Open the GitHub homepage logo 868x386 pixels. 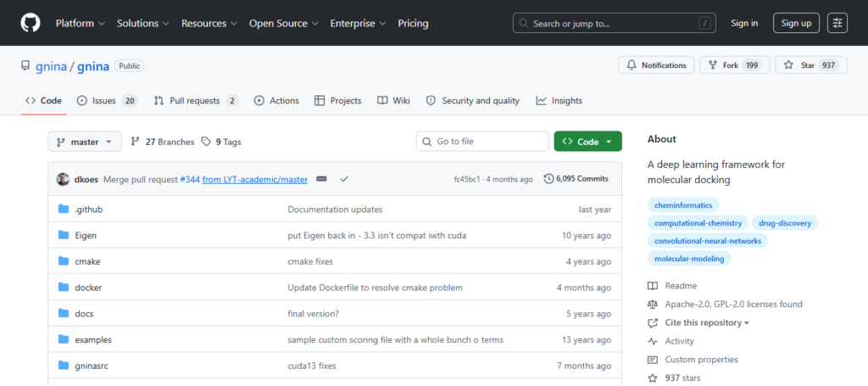31,23
